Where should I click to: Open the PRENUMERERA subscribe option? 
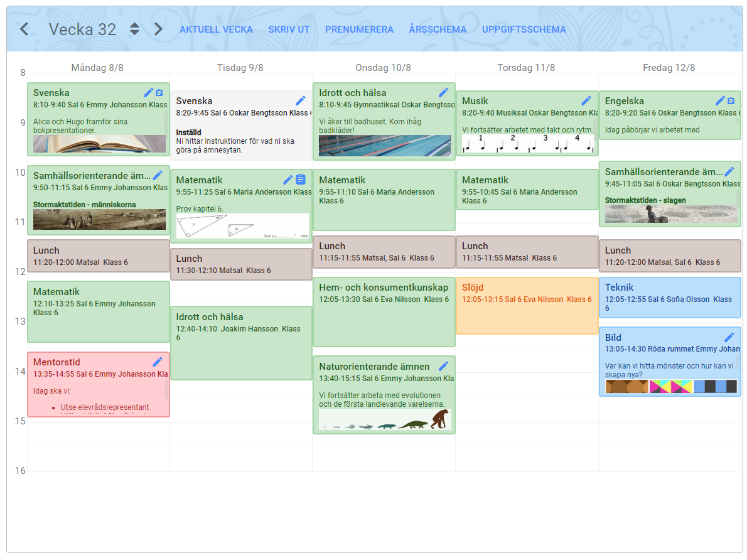pos(359,30)
